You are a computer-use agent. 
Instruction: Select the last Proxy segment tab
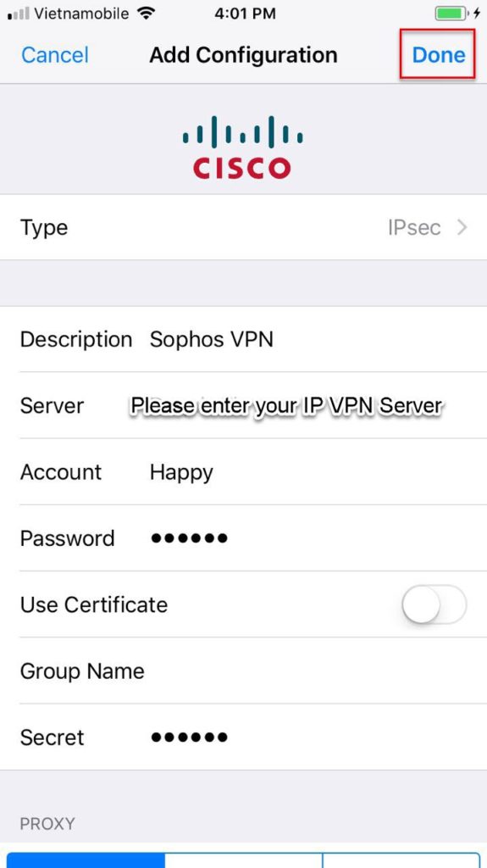(401, 860)
